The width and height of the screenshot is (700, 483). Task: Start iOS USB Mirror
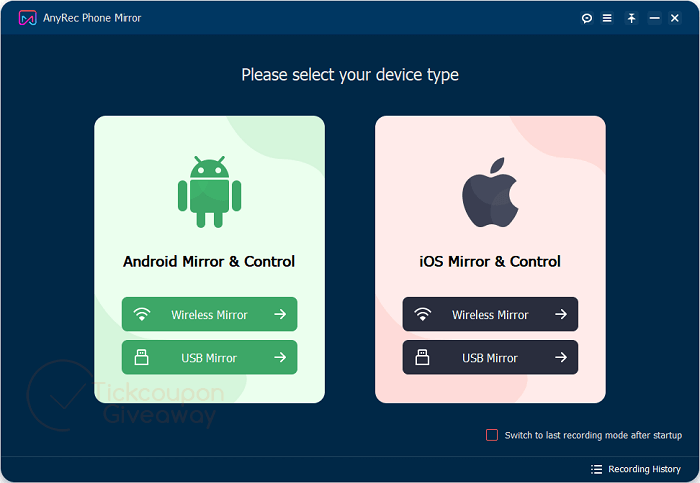coord(490,357)
